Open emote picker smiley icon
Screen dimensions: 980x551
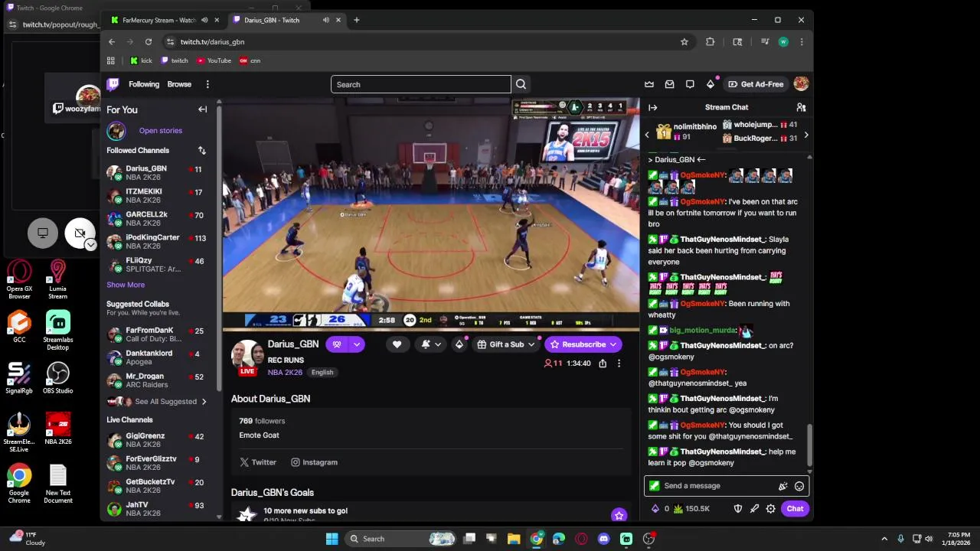coord(799,486)
